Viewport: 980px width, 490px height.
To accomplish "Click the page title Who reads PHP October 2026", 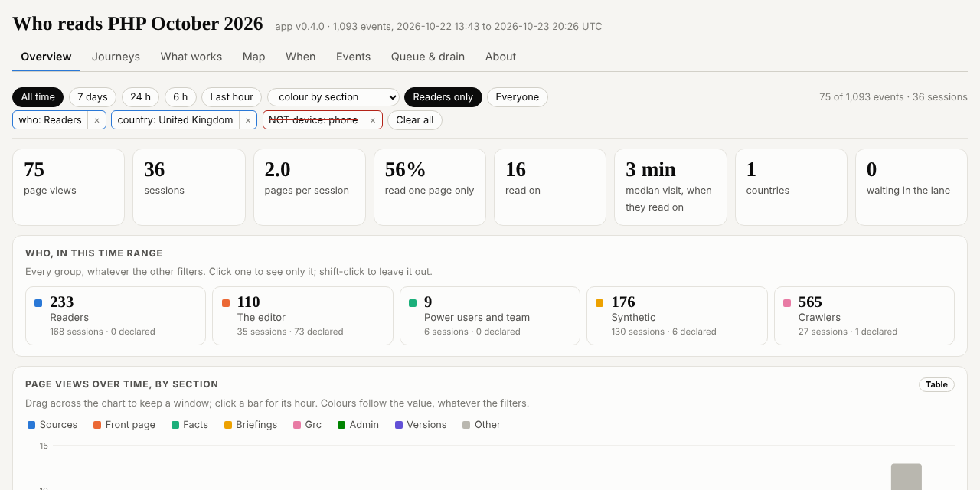I will 138,24.
